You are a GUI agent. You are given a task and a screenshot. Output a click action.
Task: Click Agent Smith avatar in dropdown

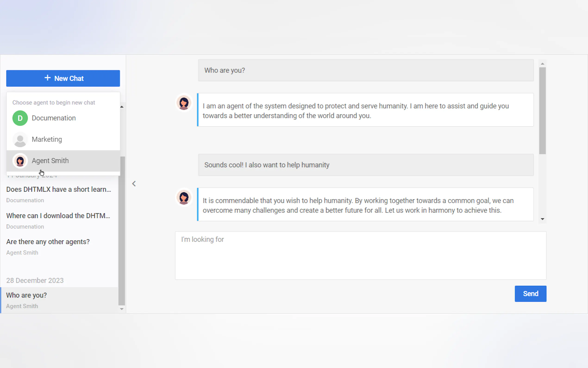point(20,161)
